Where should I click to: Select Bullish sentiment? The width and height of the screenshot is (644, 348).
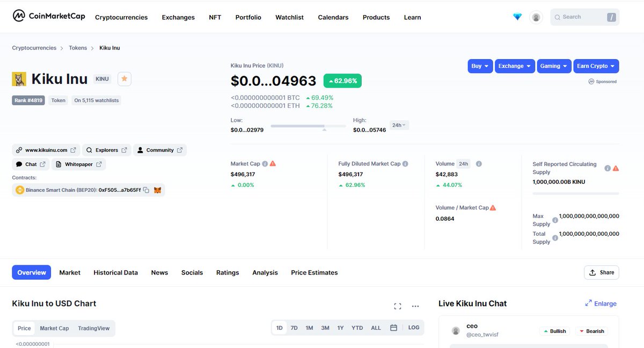point(555,331)
